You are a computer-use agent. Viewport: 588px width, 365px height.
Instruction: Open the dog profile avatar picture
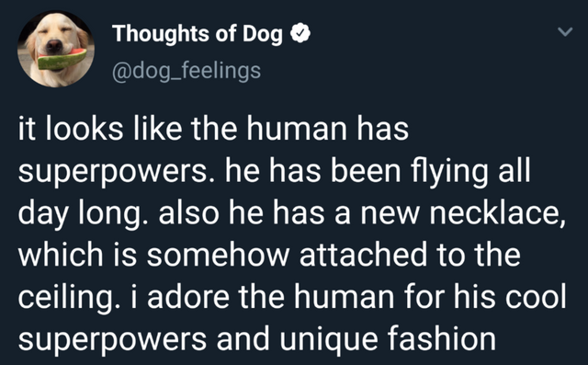coord(56,49)
